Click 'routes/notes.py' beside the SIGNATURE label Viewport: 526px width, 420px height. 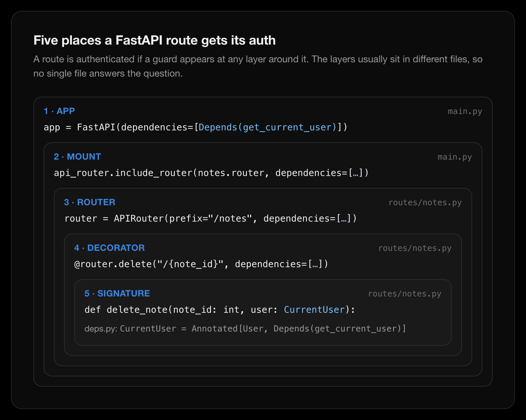[405, 294]
